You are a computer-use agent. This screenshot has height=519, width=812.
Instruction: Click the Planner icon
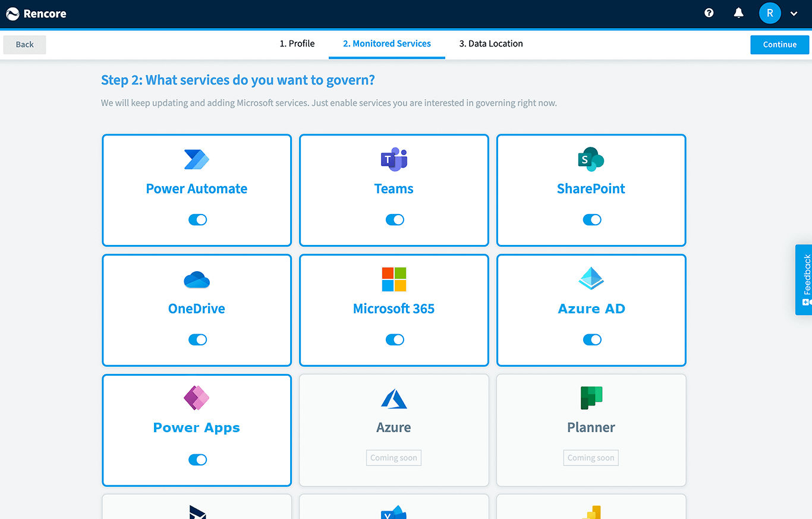[x=591, y=398]
